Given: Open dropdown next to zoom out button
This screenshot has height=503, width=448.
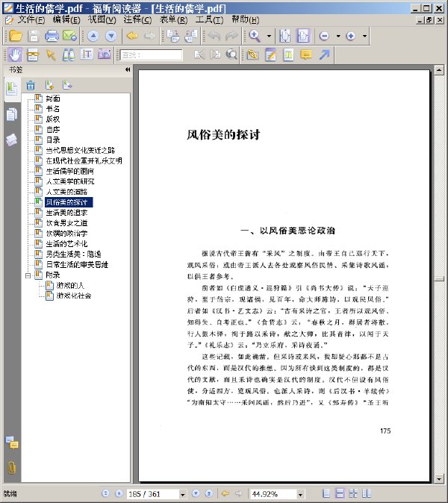Looking at the screenshot, I should point(338,36).
